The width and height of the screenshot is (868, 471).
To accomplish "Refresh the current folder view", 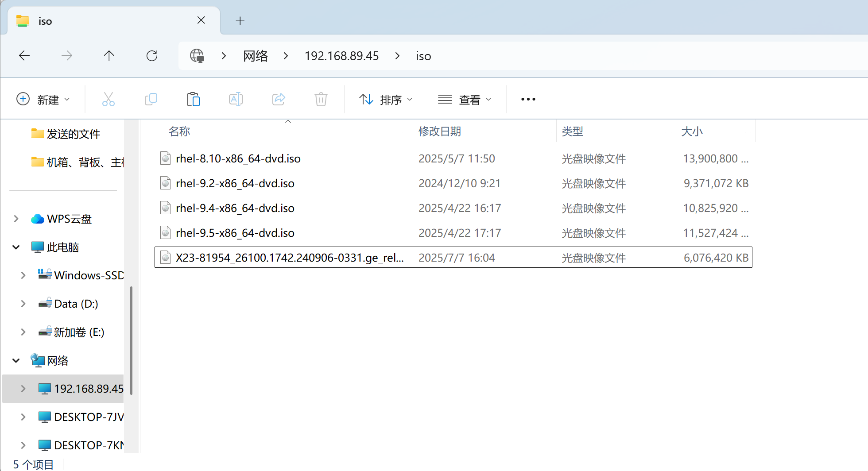I will pos(152,56).
